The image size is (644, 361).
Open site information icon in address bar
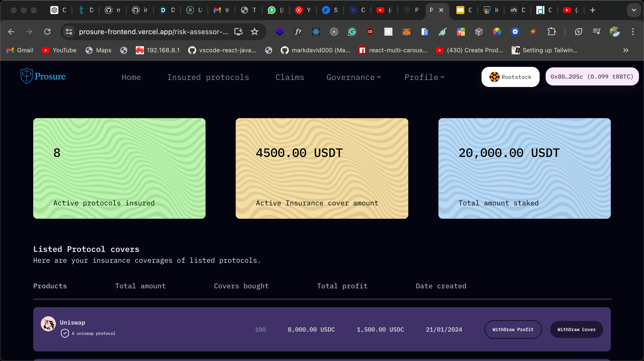[69, 32]
